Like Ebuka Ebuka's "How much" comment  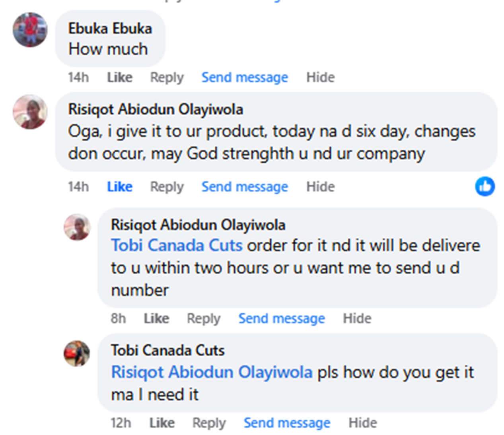[119, 77]
